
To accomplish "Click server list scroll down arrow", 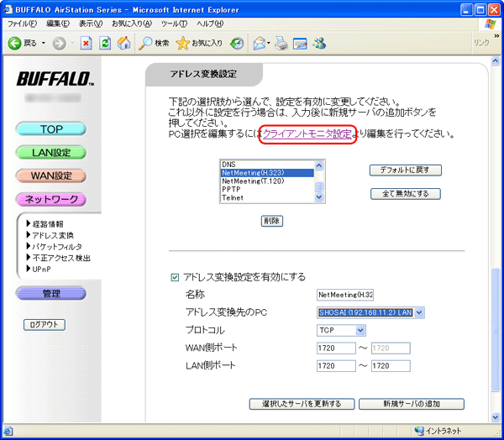I will tap(319, 197).
